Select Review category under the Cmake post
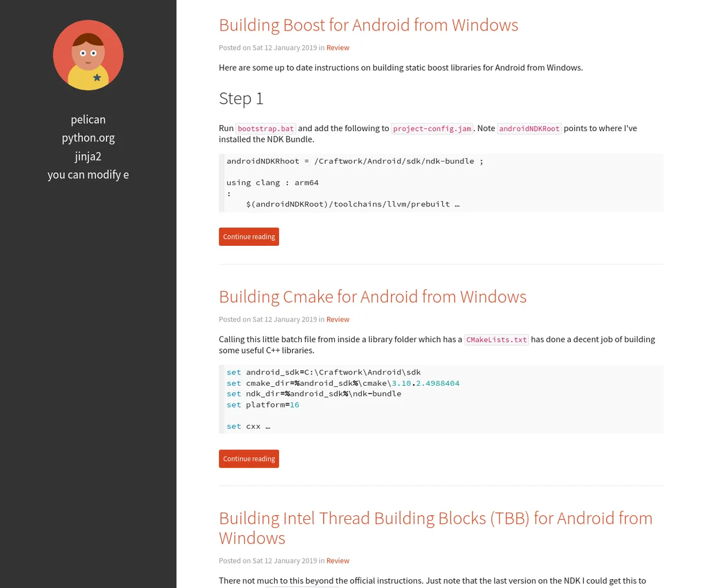The width and height of the screenshot is (706, 588). 338,319
